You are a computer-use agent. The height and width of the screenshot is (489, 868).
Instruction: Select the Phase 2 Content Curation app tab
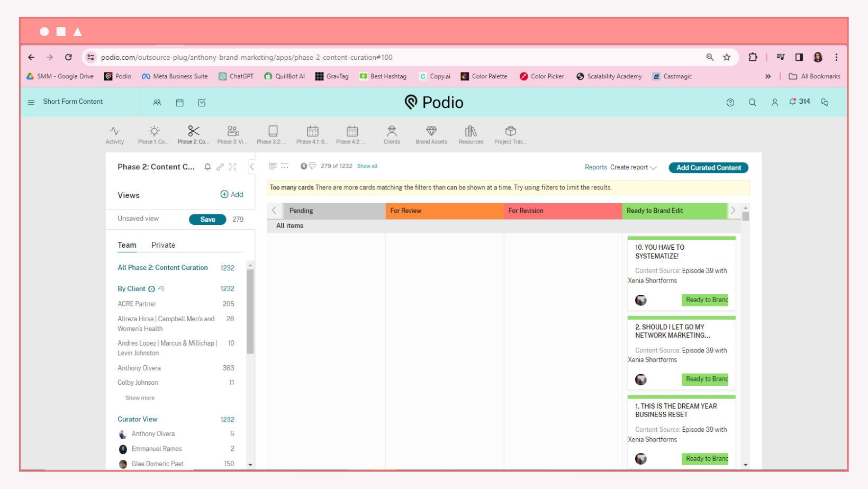click(x=193, y=134)
